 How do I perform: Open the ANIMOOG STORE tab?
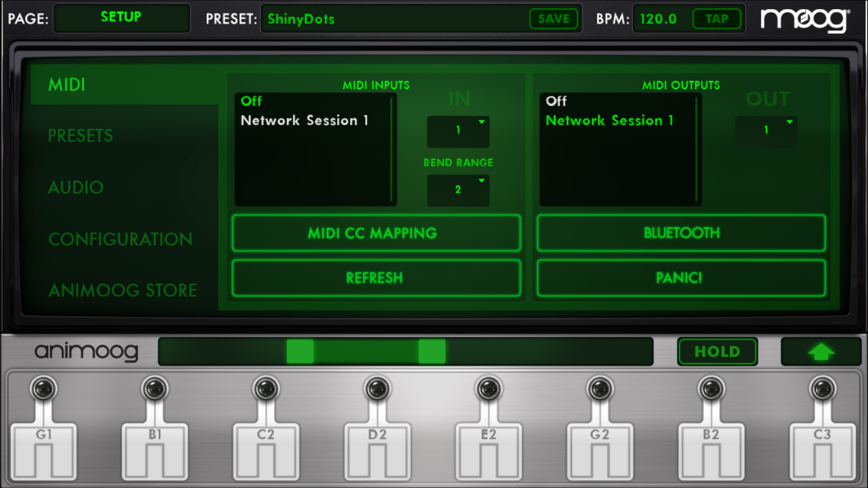pyautogui.click(x=122, y=290)
